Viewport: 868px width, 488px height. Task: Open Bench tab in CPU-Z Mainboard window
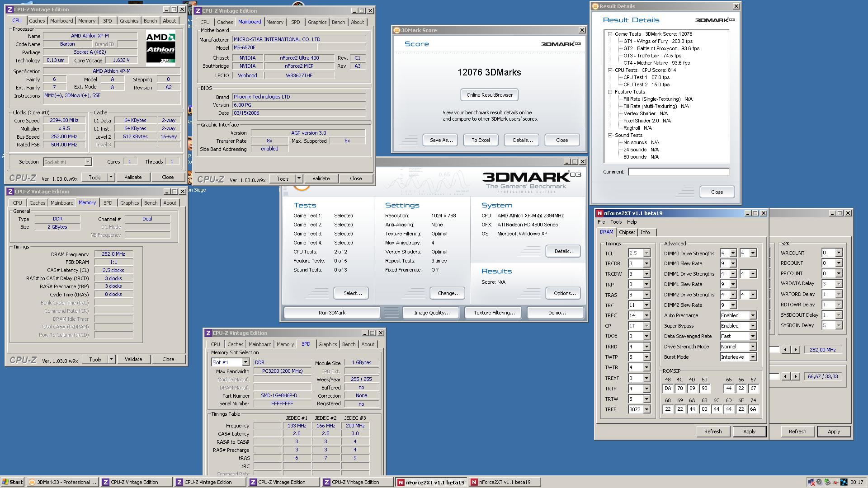coord(338,22)
